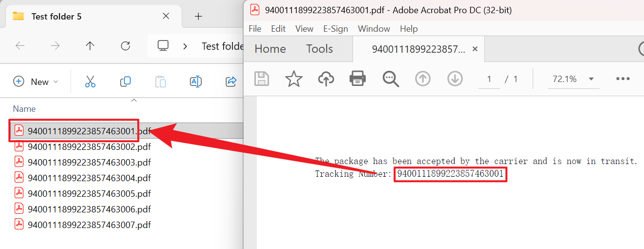The image size is (644, 249).
Task: Navigate back in File Explorer
Action: tap(20, 46)
